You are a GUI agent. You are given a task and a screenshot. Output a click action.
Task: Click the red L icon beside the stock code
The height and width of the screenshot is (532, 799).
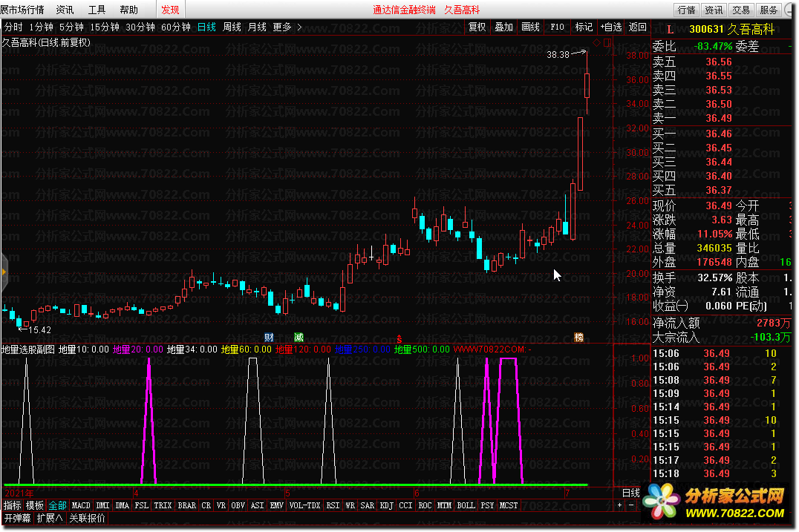pyautogui.click(x=670, y=30)
